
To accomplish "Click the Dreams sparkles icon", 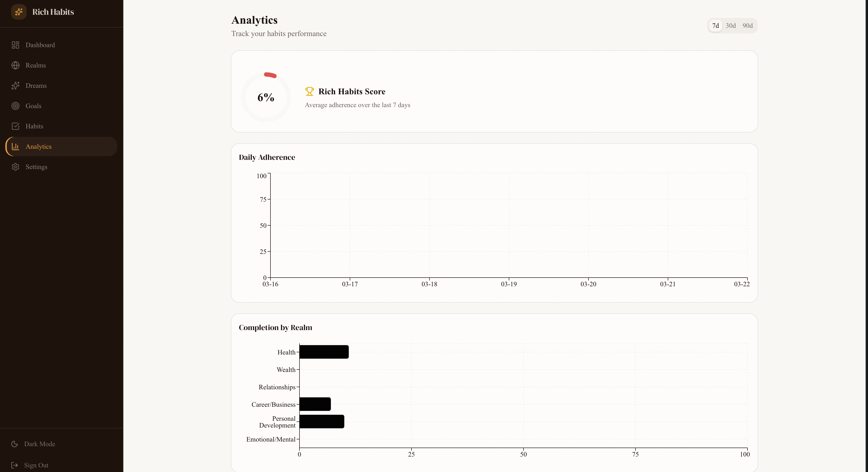I will 15,86.
